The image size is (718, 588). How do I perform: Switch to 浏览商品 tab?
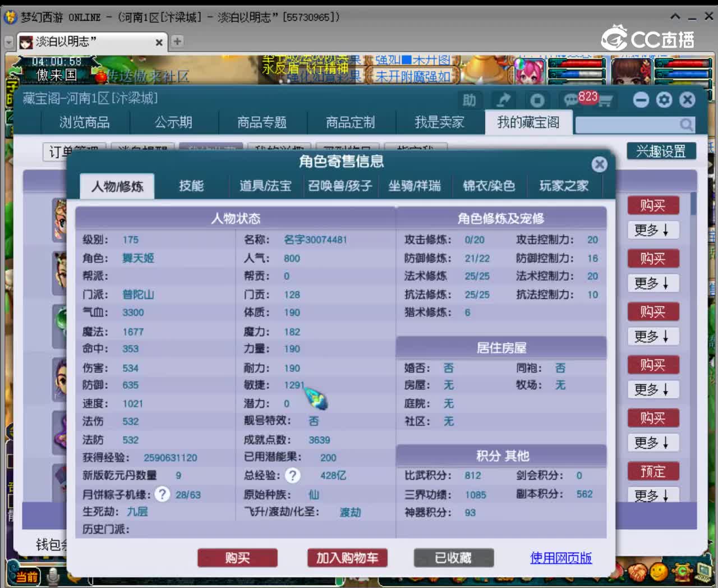[x=85, y=122]
